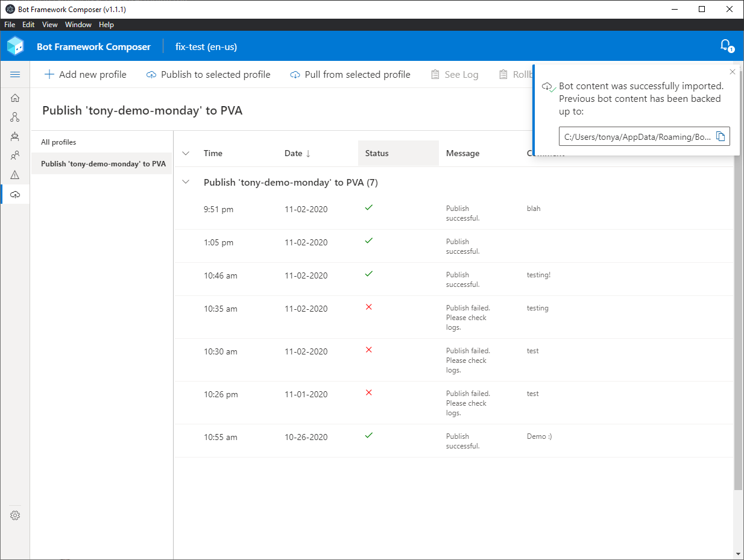The height and width of the screenshot is (560, 744).
Task: Select the 10:26 pm time cell
Action: coord(221,394)
